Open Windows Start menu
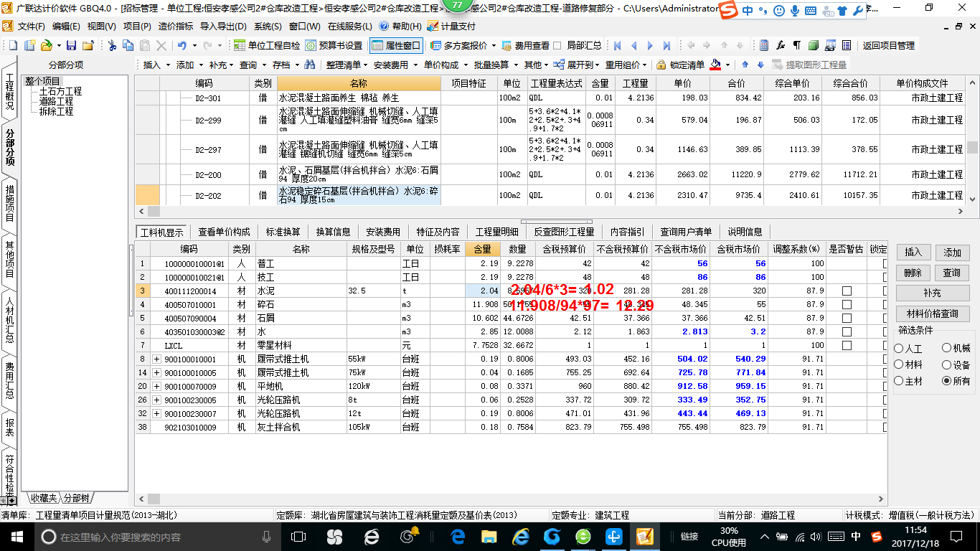This screenshot has height=551, width=980. (x=17, y=536)
